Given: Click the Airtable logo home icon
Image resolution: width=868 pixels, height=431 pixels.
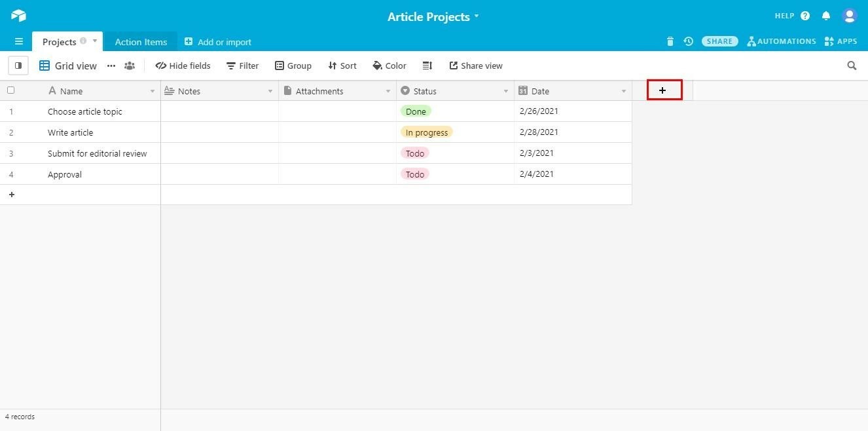Looking at the screenshot, I should click(x=18, y=16).
